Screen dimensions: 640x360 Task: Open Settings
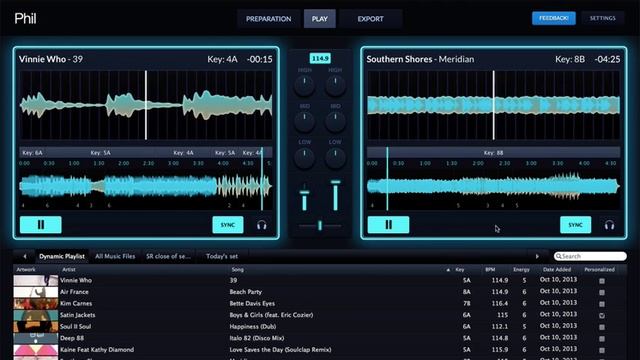603,18
